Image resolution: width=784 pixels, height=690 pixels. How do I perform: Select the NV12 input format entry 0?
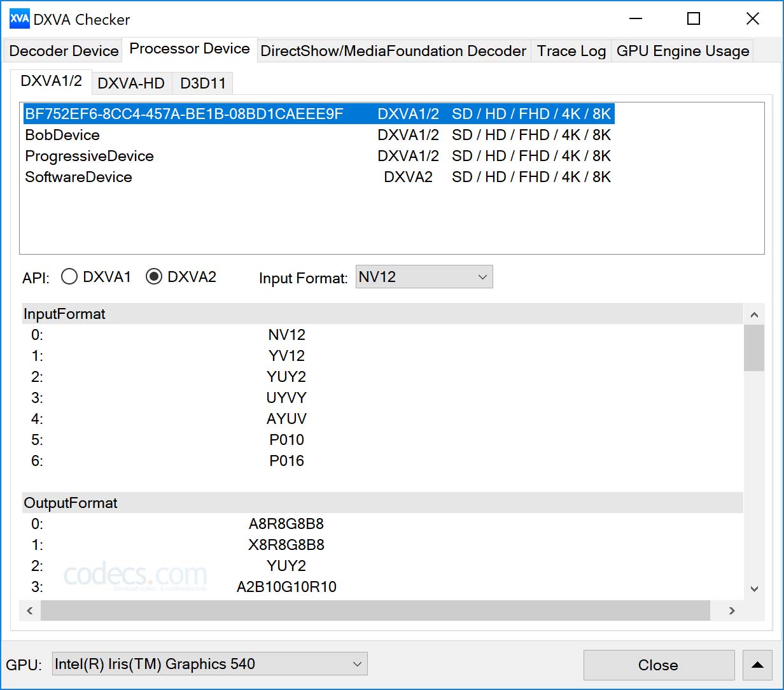382,335
